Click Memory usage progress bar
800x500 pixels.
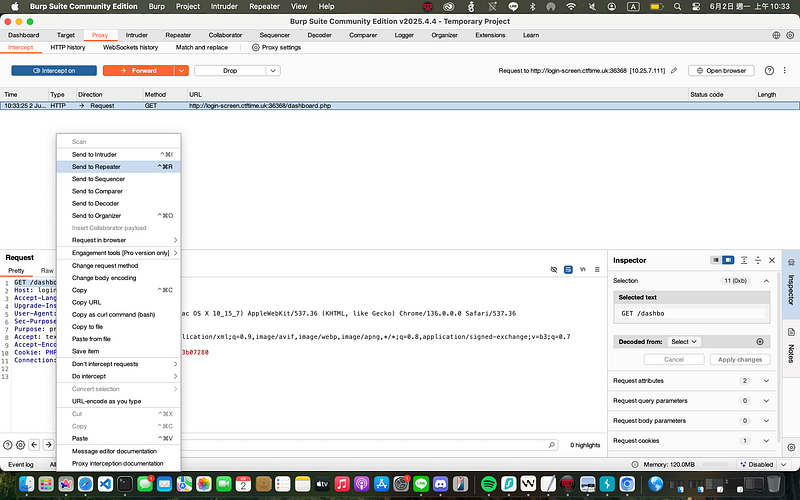click(714, 465)
